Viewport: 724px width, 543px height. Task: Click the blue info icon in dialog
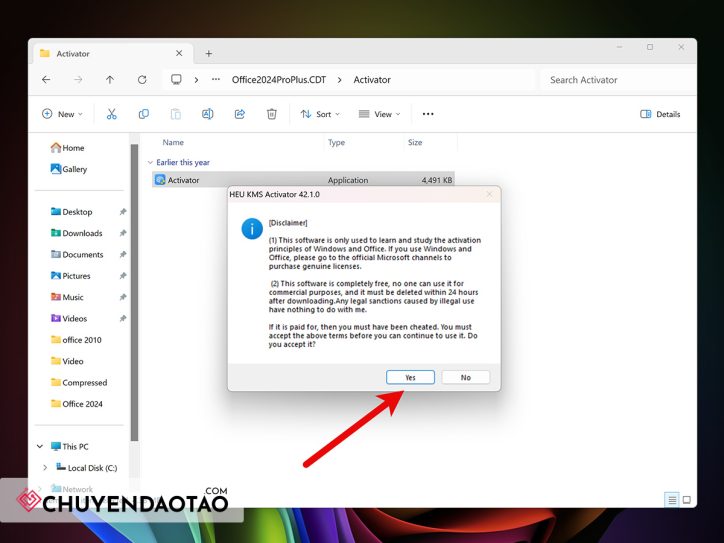pos(252,229)
